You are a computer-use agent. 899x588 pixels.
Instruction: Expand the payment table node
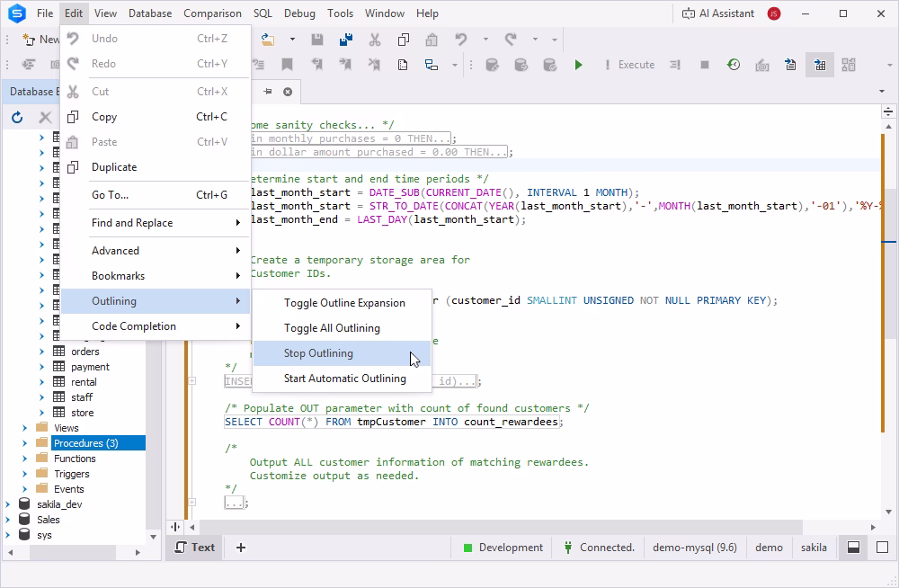click(x=41, y=367)
